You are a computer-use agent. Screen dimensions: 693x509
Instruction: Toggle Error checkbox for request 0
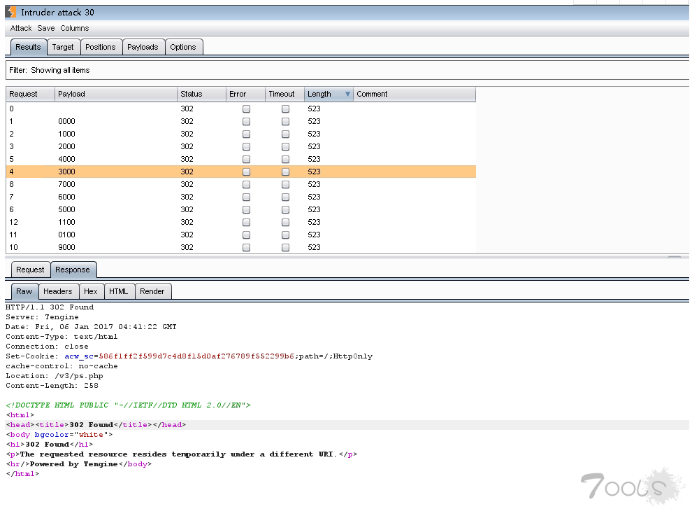(x=246, y=109)
